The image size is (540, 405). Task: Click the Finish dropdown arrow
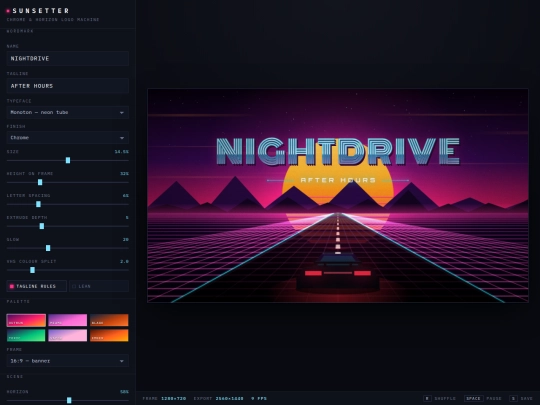tap(122, 138)
